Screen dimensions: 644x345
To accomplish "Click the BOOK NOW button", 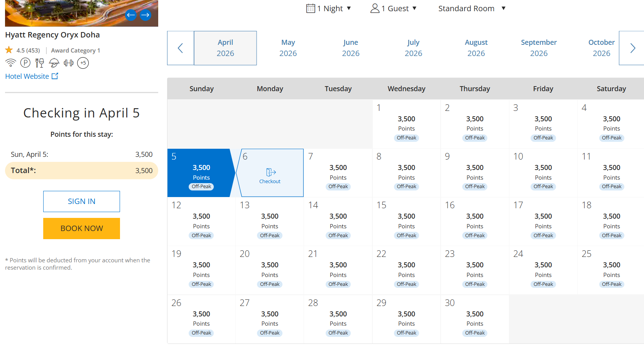I will coord(81,228).
